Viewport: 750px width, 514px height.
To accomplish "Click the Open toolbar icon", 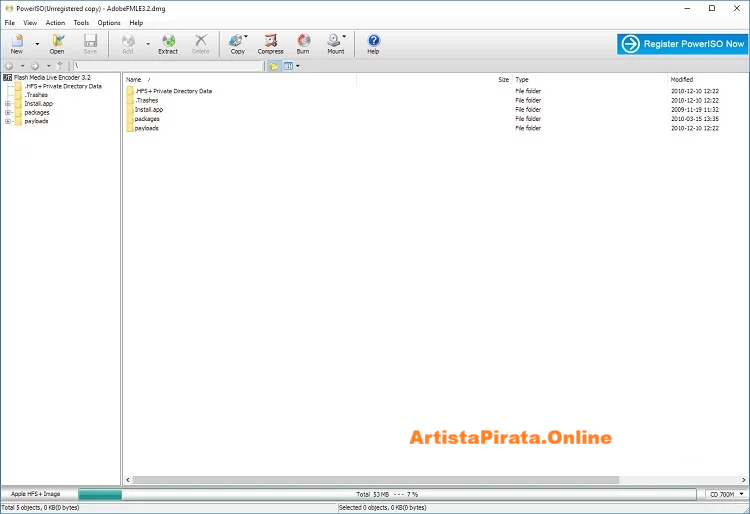I will (57, 44).
